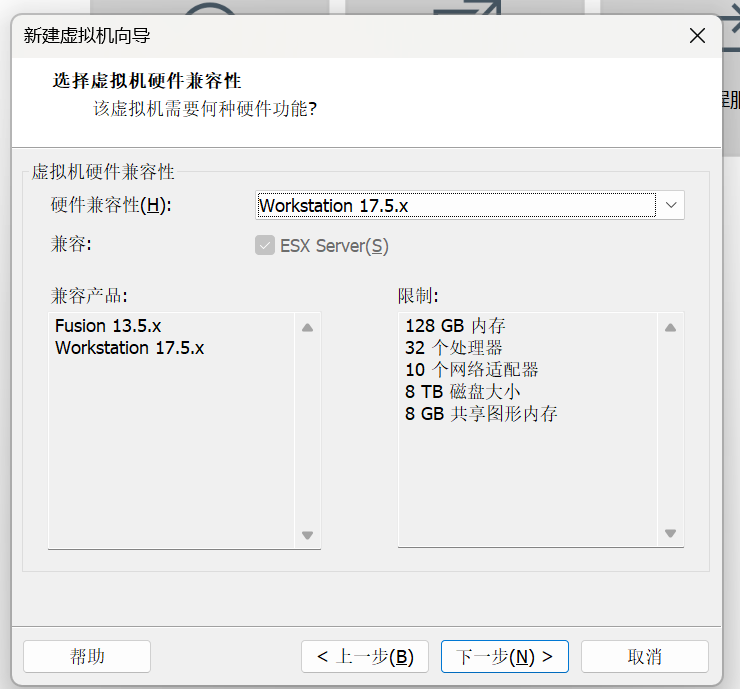This screenshot has width=740, height=689.
Task: Click up arrow of limits list scrollbar
Action: point(671,328)
